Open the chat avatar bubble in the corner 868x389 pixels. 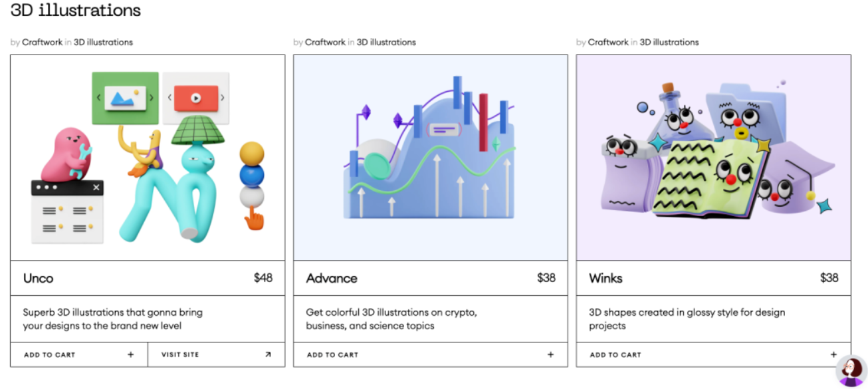(851, 371)
